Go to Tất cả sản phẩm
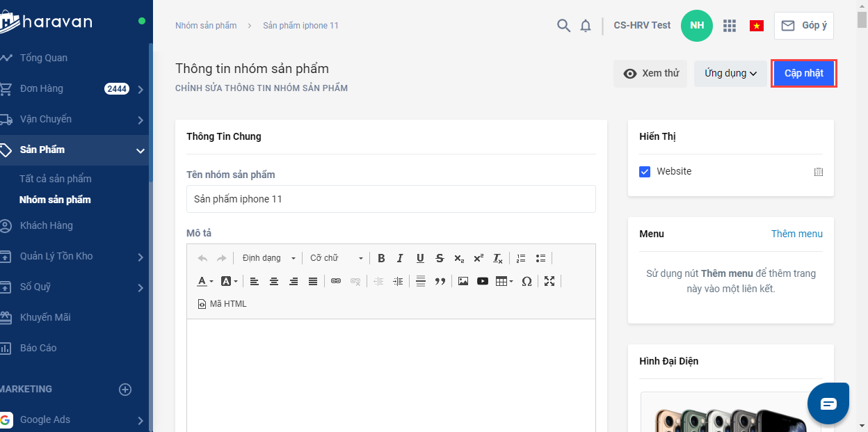The image size is (868, 432). [x=56, y=179]
